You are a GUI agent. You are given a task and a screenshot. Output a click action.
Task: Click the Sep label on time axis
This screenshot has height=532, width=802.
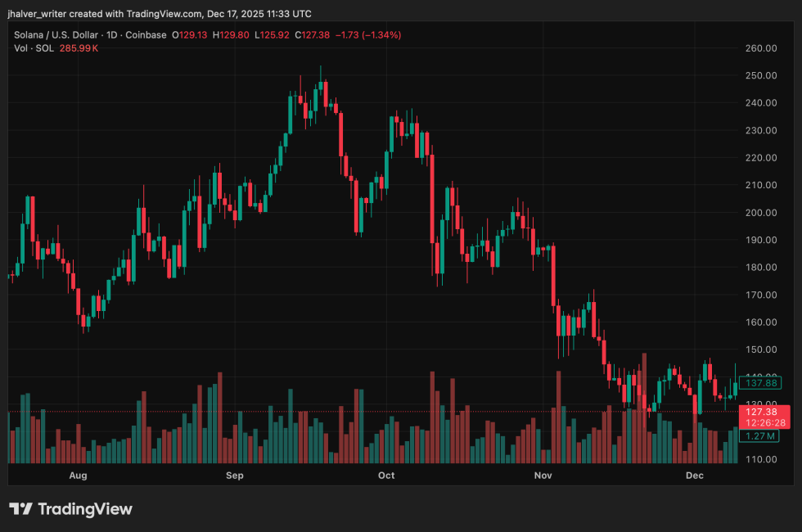(x=234, y=475)
